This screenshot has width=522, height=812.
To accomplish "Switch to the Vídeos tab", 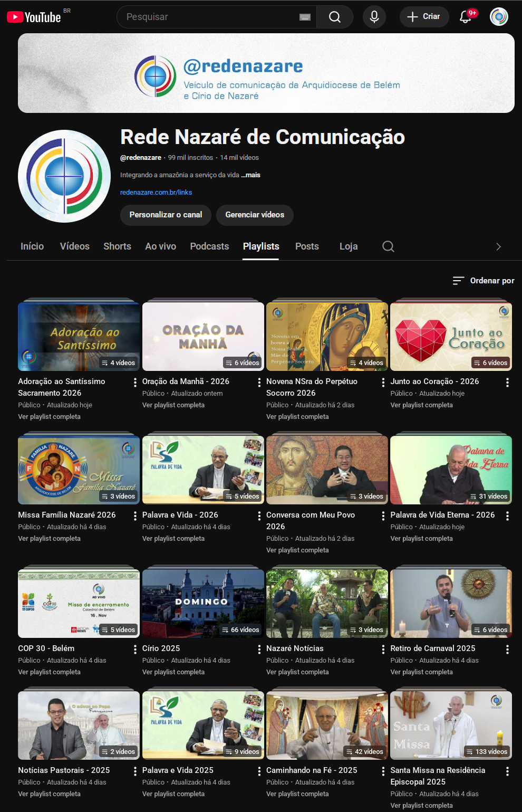I will click(74, 246).
